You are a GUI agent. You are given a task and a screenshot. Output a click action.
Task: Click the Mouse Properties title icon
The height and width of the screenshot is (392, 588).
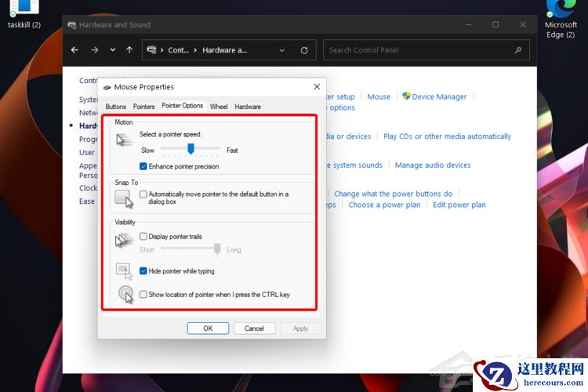pyautogui.click(x=107, y=87)
